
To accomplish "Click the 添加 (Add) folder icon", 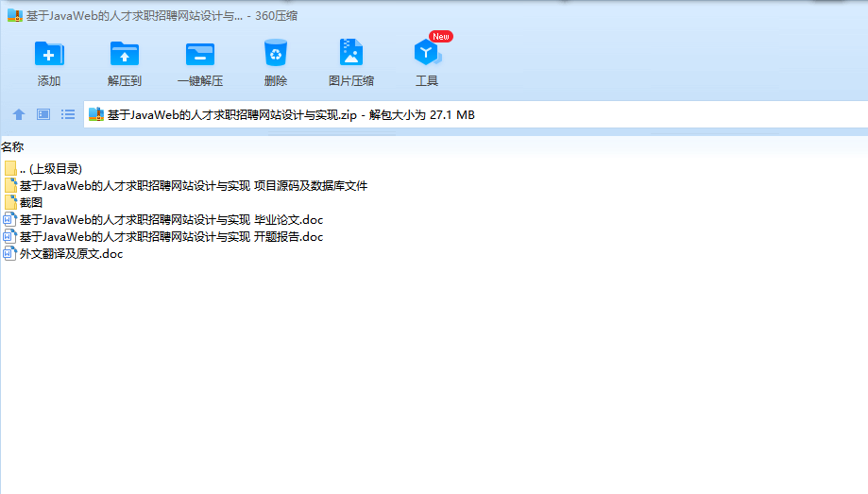I will [x=49, y=54].
